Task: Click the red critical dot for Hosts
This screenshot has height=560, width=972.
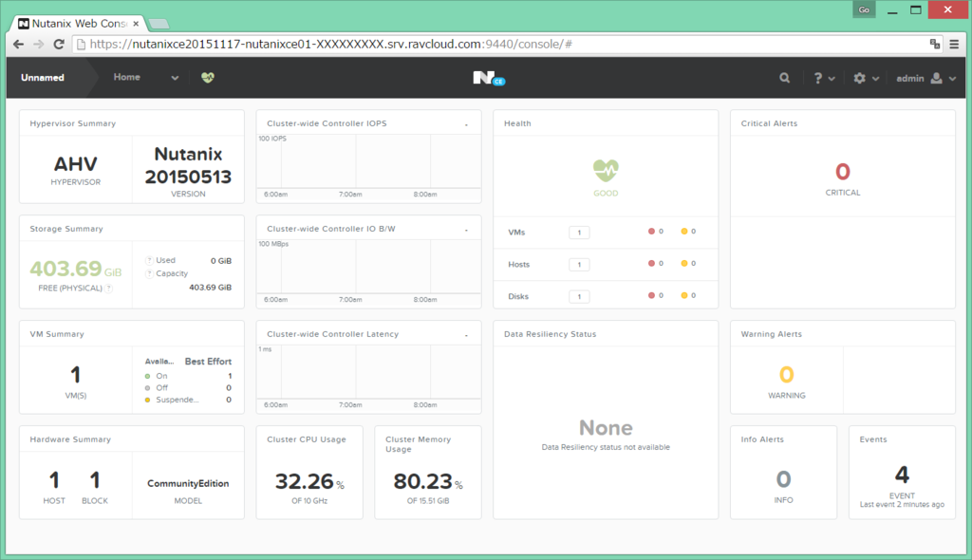Action: click(651, 264)
